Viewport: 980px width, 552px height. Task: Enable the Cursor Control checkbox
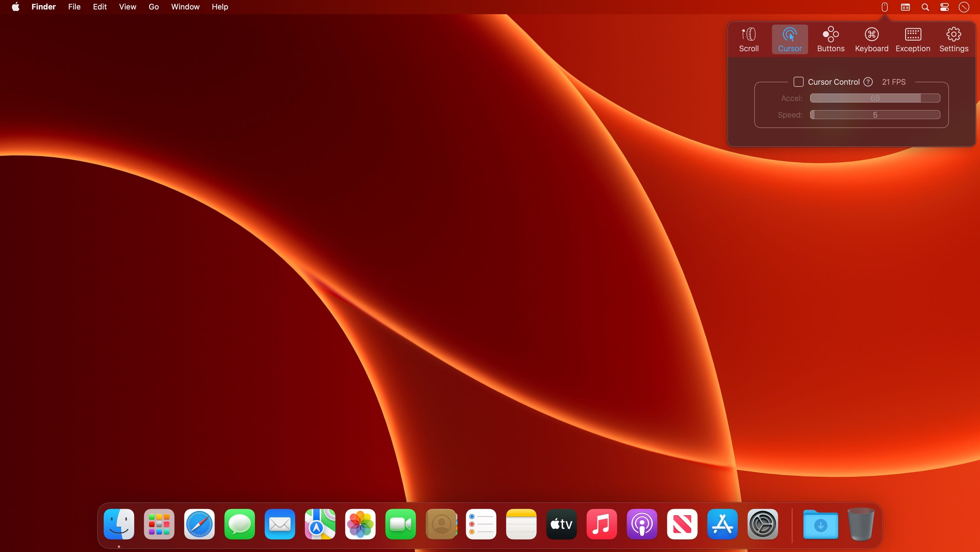pyautogui.click(x=798, y=82)
